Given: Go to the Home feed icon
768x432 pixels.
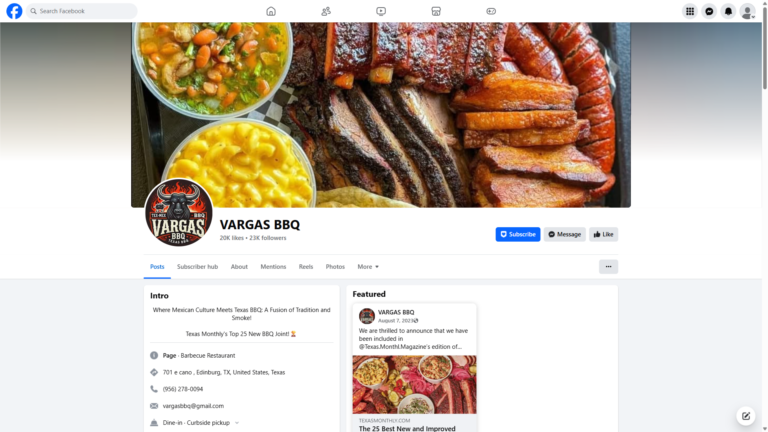Looking at the screenshot, I should 271,11.
